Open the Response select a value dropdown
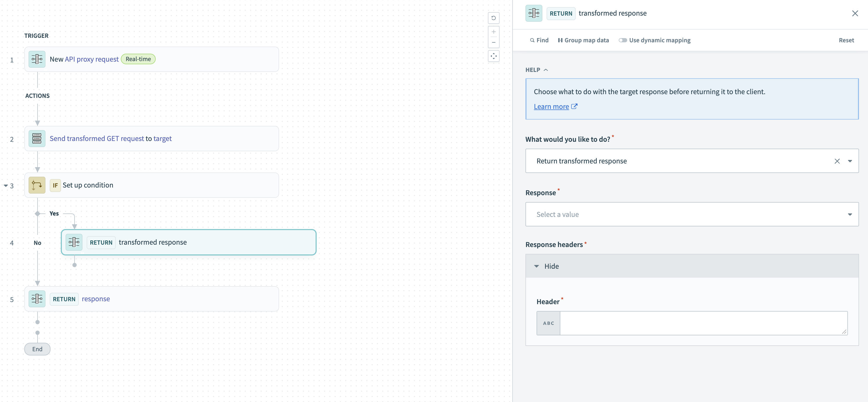The image size is (868, 402). [x=691, y=214]
